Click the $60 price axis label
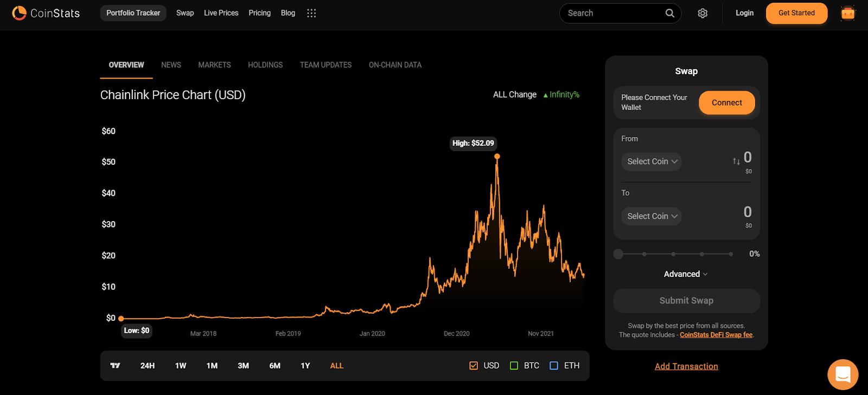Screen dimensions: 868x395 (x=108, y=131)
